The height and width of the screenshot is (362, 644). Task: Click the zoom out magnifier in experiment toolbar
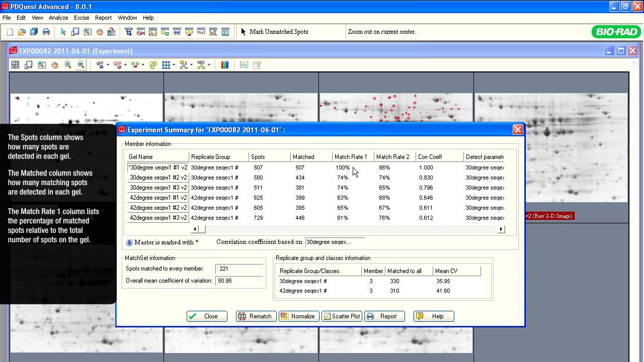click(81, 65)
